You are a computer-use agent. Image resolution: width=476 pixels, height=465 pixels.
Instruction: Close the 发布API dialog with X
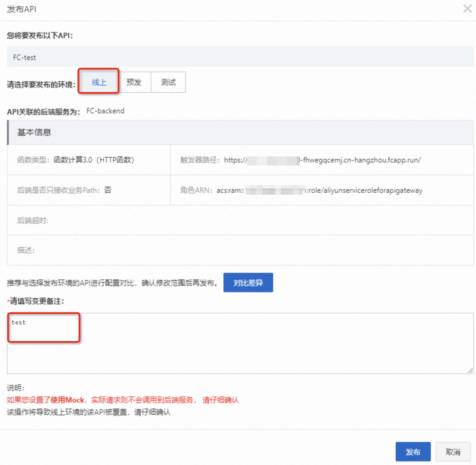(467, 8)
